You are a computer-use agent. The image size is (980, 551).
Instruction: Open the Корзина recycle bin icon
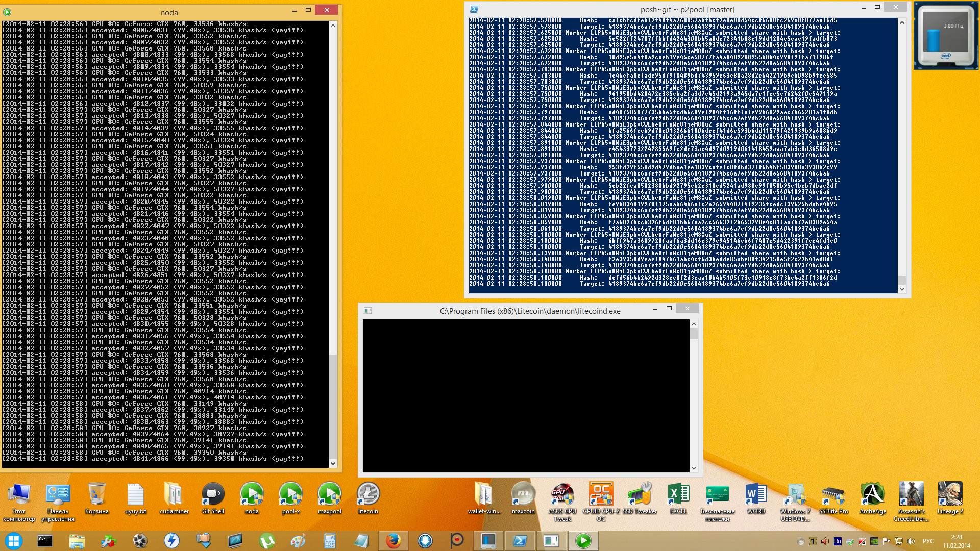pos(96,499)
